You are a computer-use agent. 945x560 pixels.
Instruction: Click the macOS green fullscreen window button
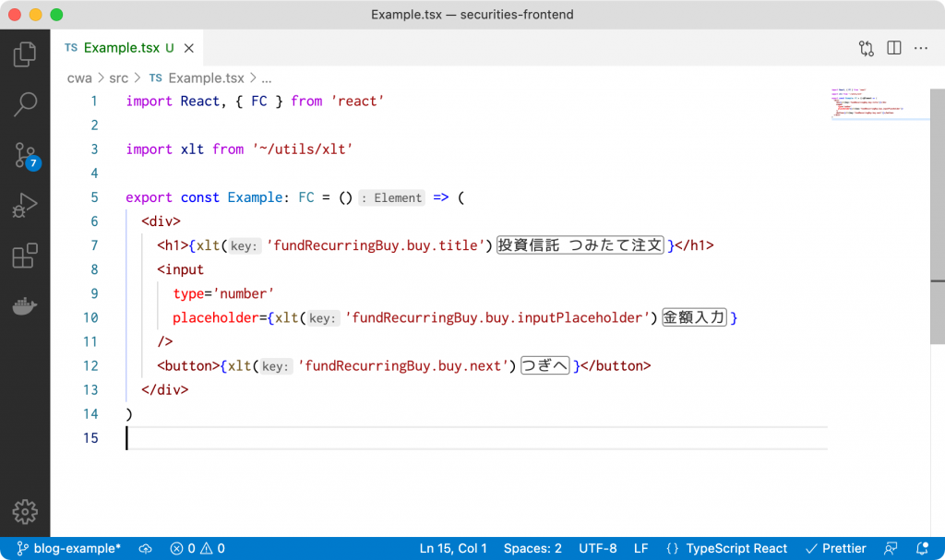(56, 15)
